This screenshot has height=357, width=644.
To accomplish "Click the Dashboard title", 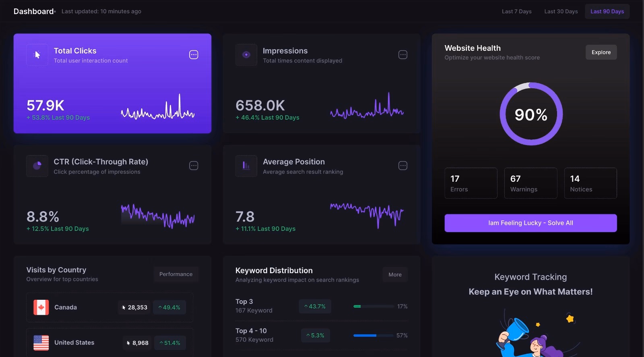I will [34, 11].
